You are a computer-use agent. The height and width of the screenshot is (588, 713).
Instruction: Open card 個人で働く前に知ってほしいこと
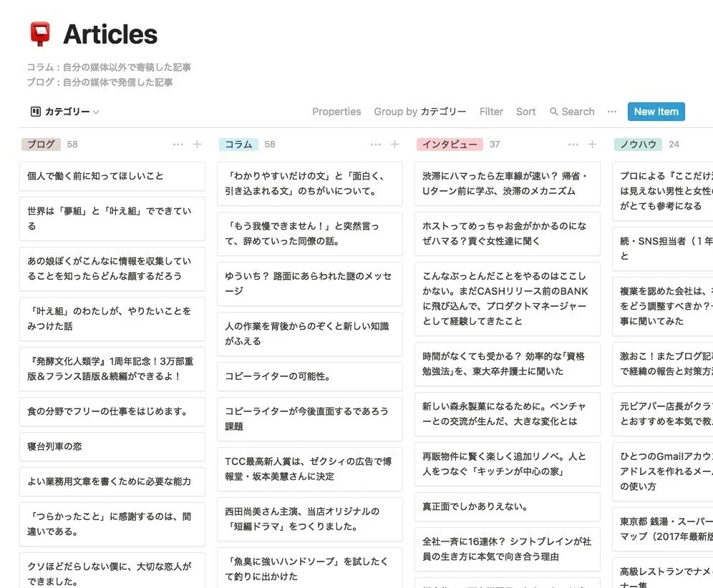(x=112, y=176)
